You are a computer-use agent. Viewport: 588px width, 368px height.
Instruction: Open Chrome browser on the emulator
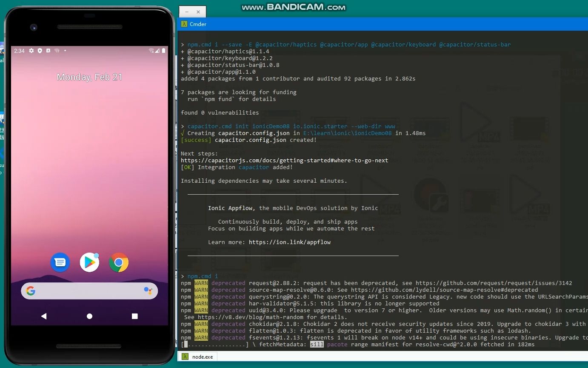pyautogui.click(x=119, y=262)
